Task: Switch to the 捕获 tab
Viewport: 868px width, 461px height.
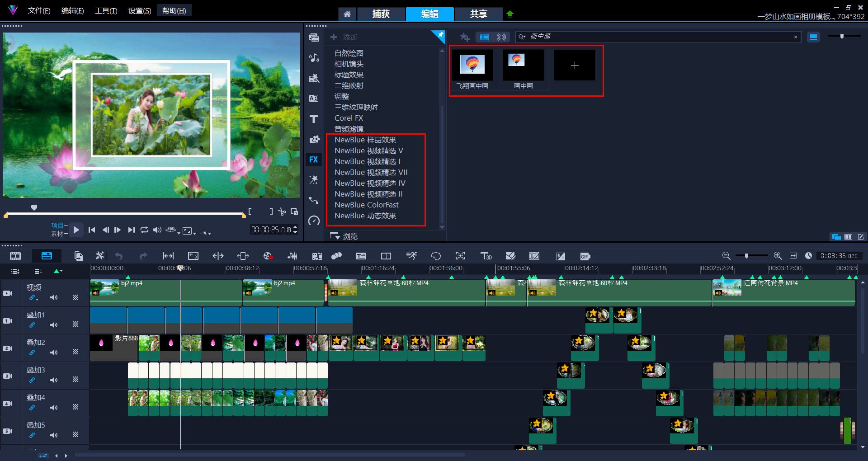Action: (381, 14)
